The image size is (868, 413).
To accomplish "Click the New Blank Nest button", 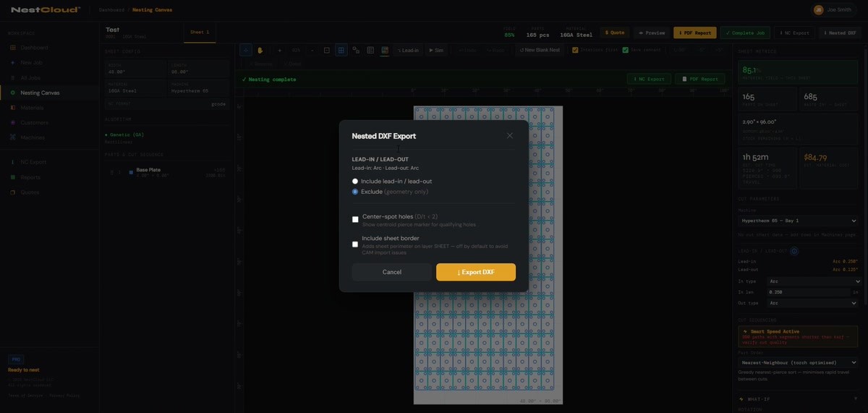I will tap(540, 50).
